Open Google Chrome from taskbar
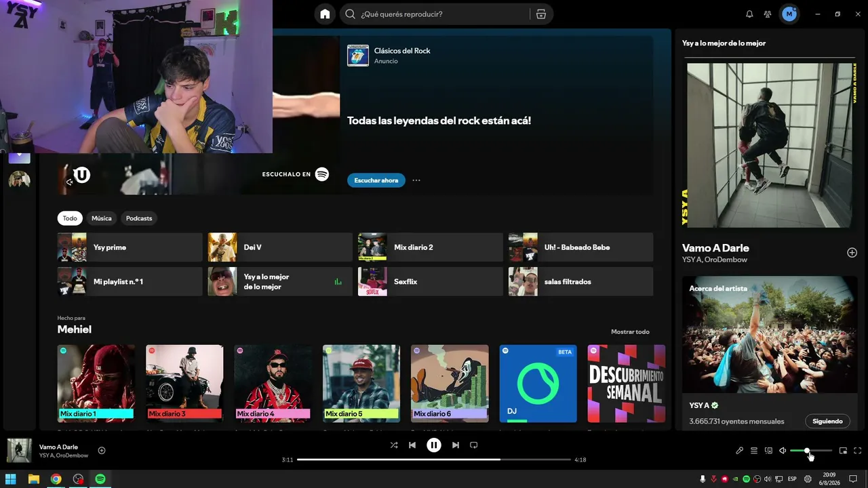Screen dimensions: 868x488 56,479
